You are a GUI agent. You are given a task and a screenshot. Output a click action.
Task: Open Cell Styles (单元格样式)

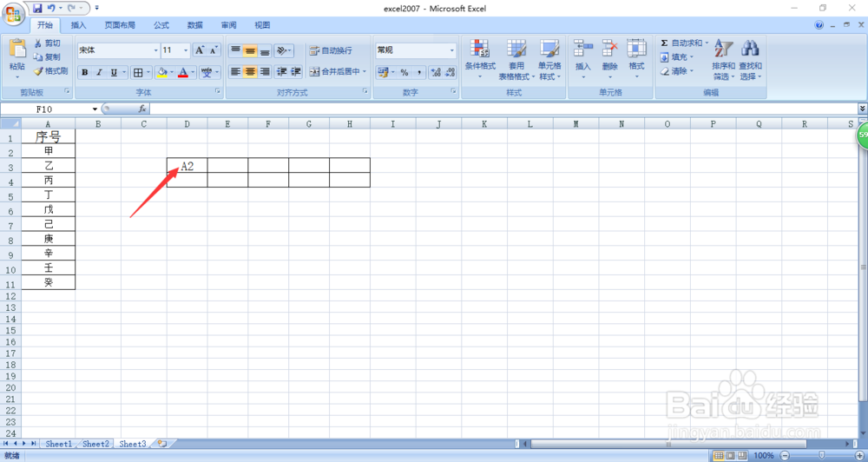(x=549, y=59)
